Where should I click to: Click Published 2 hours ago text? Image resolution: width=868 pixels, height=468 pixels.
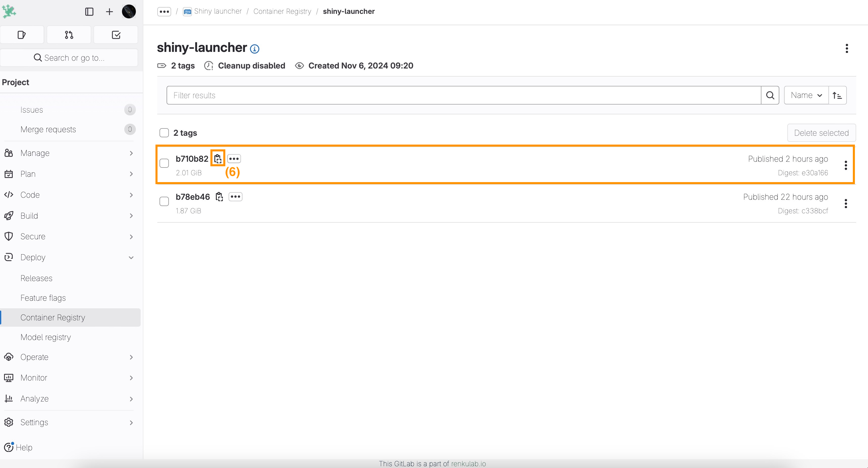coord(788,159)
